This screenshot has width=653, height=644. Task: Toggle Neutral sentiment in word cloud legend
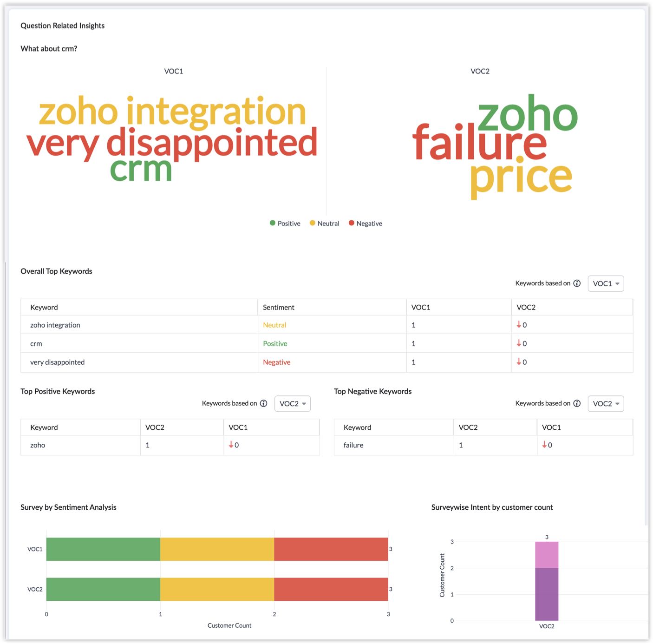tap(325, 223)
